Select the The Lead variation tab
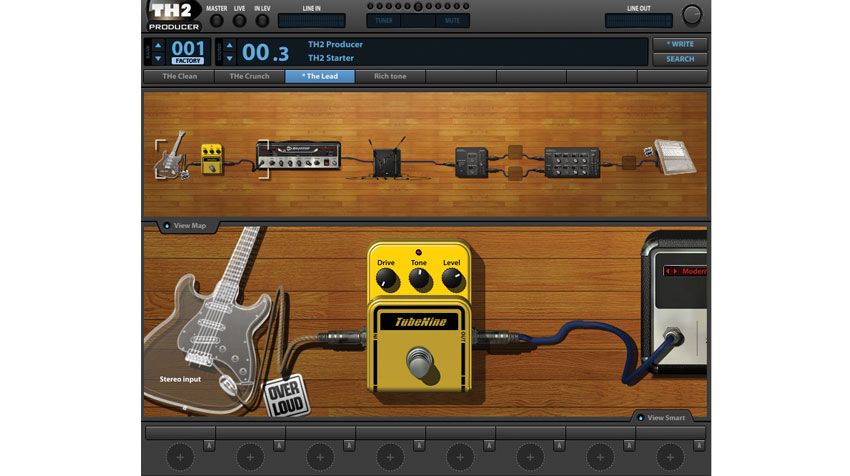 coord(320,76)
